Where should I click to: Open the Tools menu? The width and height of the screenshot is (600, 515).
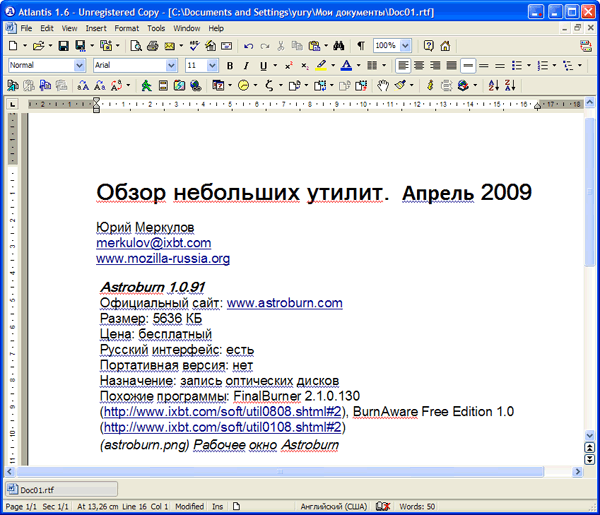[x=156, y=28]
